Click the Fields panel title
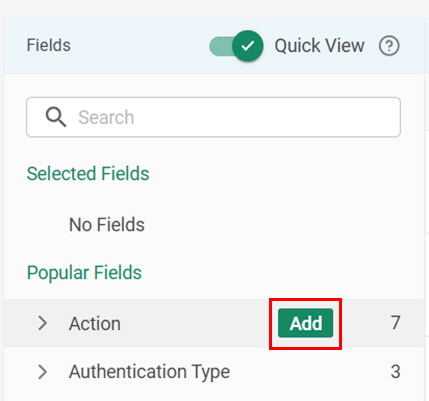This screenshot has width=429, height=401. point(49,45)
